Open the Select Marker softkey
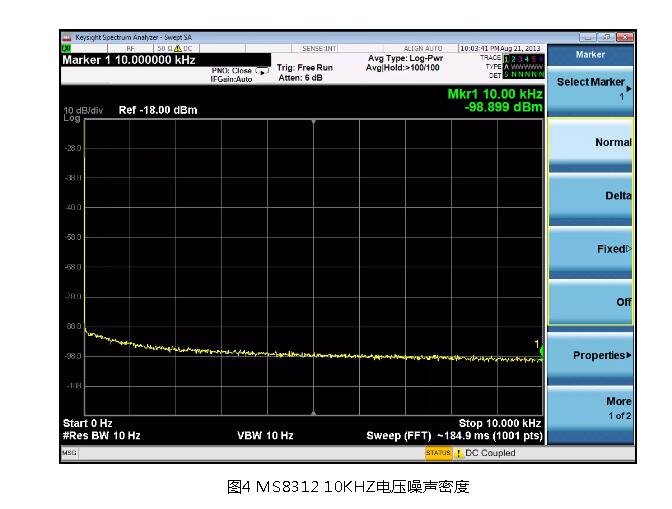672x509 pixels. [x=591, y=88]
